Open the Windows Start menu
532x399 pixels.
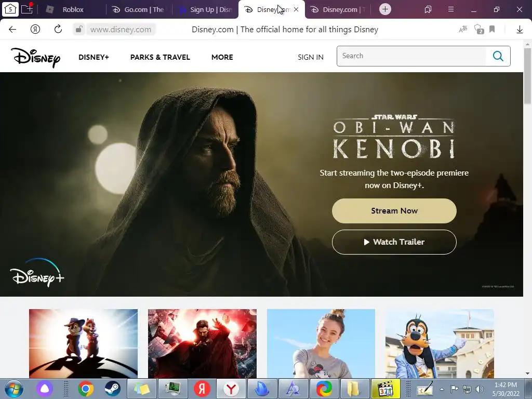coord(14,389)
